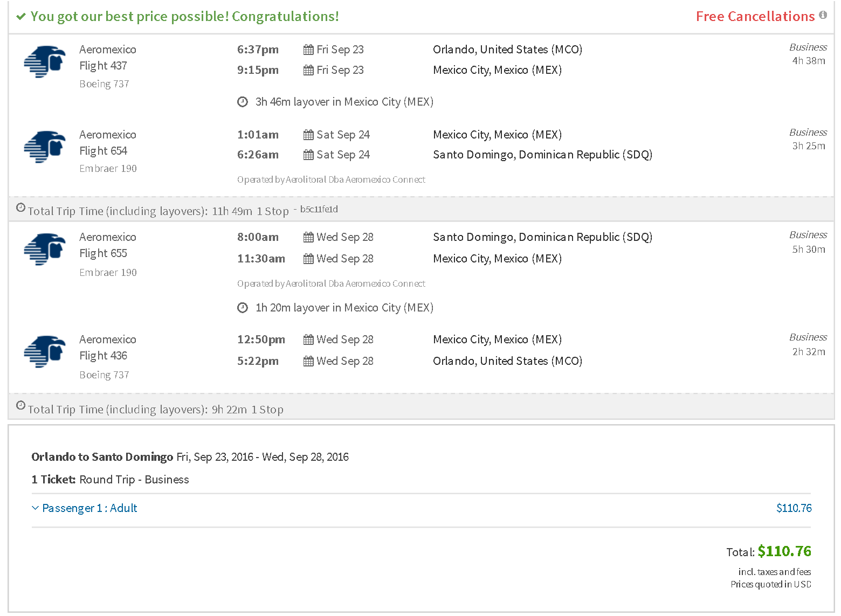
Task: Click the Total $110.76 green amount
Action: (784, 551)
